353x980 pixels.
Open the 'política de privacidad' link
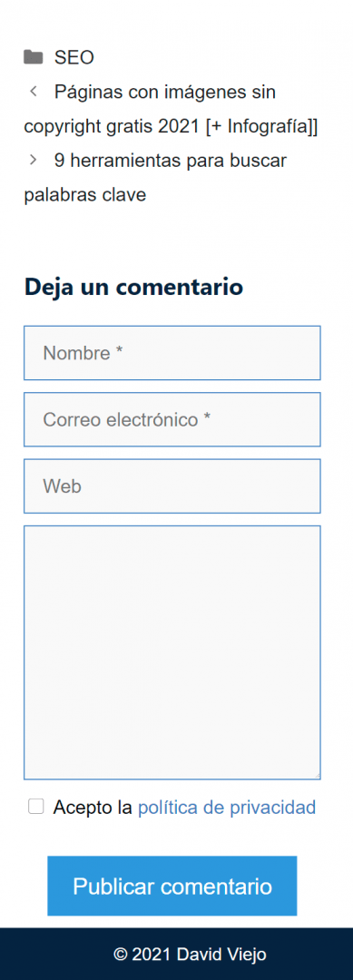tap(227, 808)
